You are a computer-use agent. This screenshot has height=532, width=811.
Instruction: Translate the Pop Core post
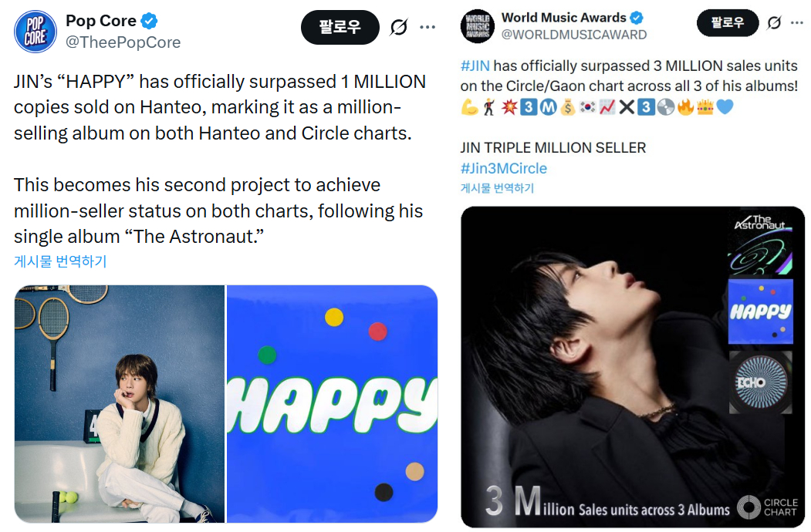[60, 261]
